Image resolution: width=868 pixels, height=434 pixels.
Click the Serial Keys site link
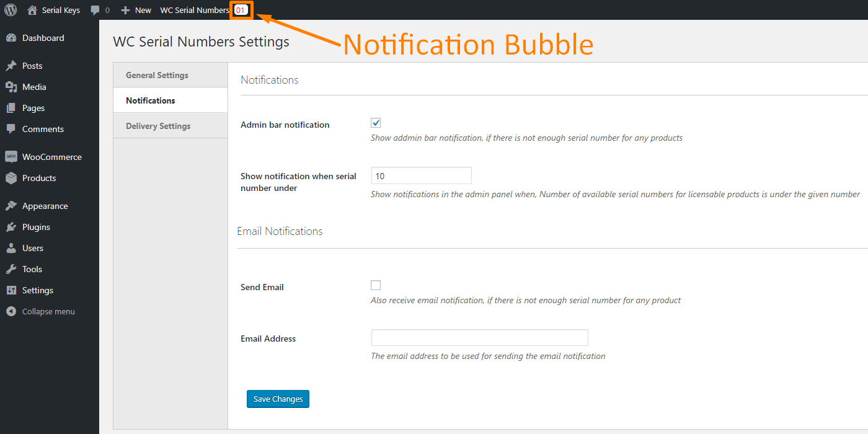pos(61,10)
